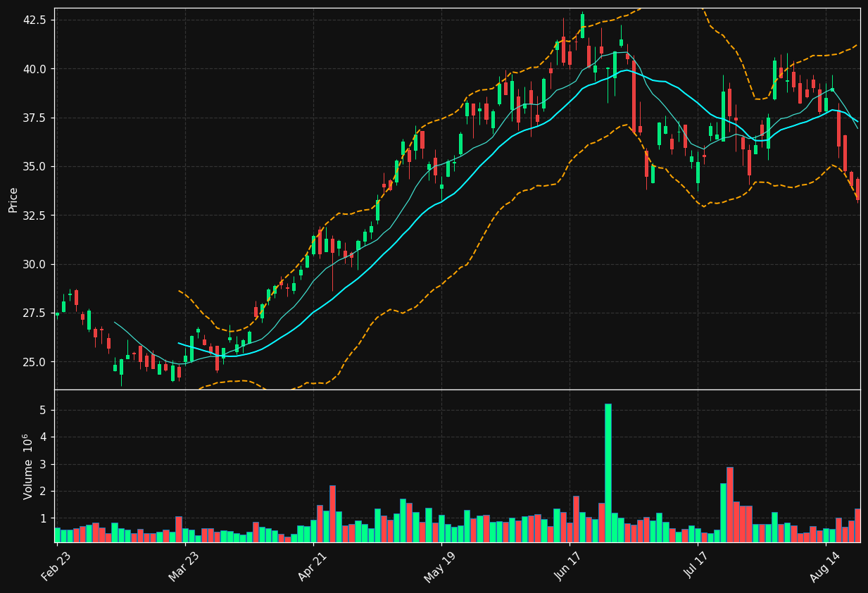The width and height of the screenshot is (868, 593).
Task: Click the volume axis label 5
Action: pyautogui.click(x=43, y=410)
